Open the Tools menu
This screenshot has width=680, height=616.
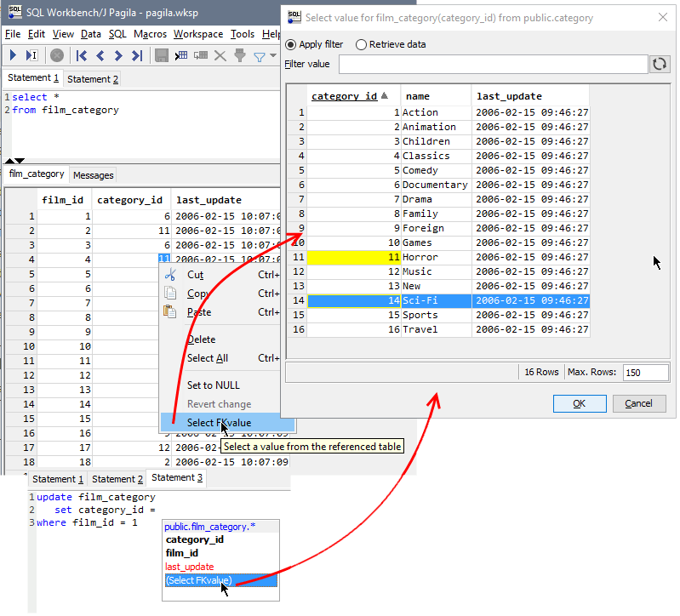click(x=243, y=34)
